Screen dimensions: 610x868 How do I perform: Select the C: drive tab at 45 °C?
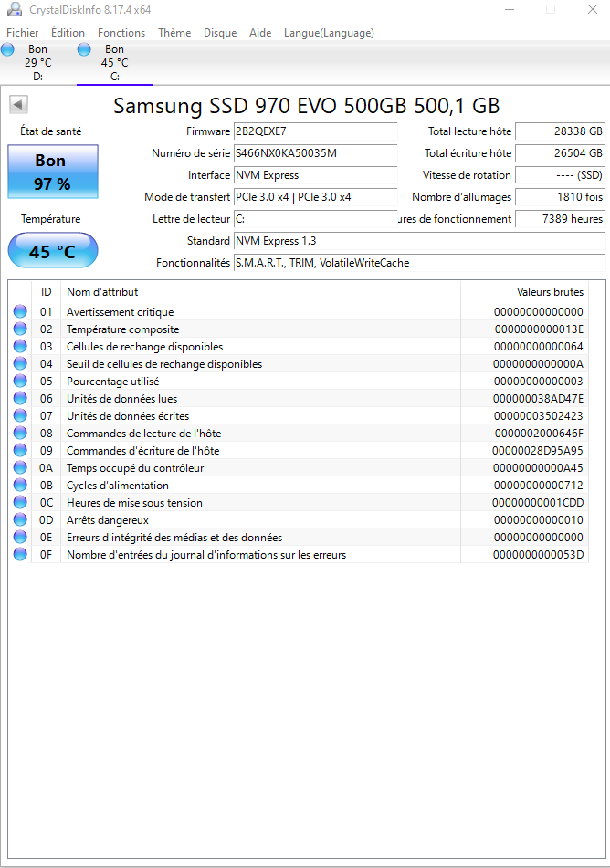[115, 63]
